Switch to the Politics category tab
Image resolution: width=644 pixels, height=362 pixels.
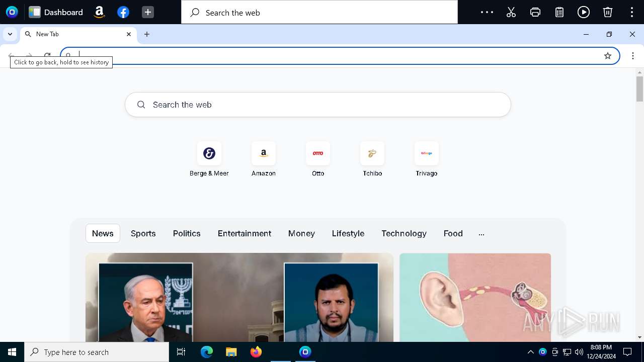point(187,233)
